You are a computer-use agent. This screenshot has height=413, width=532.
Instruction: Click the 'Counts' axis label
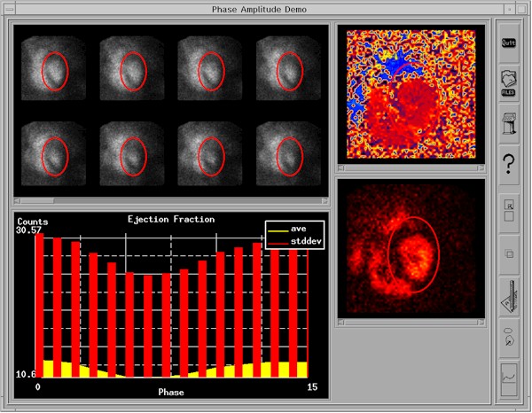pyautogui.click(x=33, y=222)
